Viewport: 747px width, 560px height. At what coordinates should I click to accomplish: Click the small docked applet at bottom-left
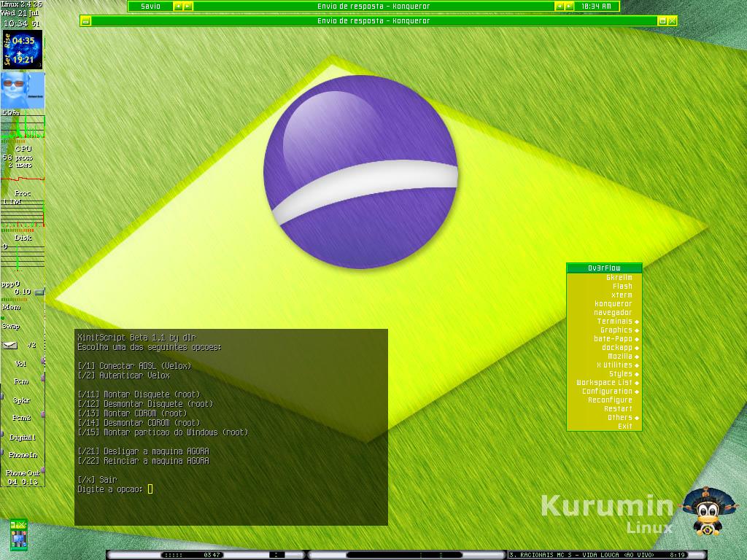[19, 534]
